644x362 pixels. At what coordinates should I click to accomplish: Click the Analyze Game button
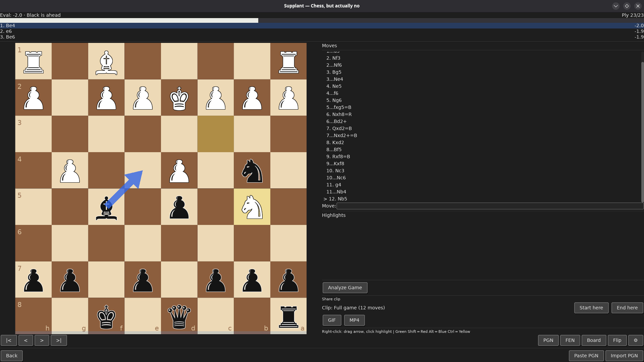click(345, 288)
